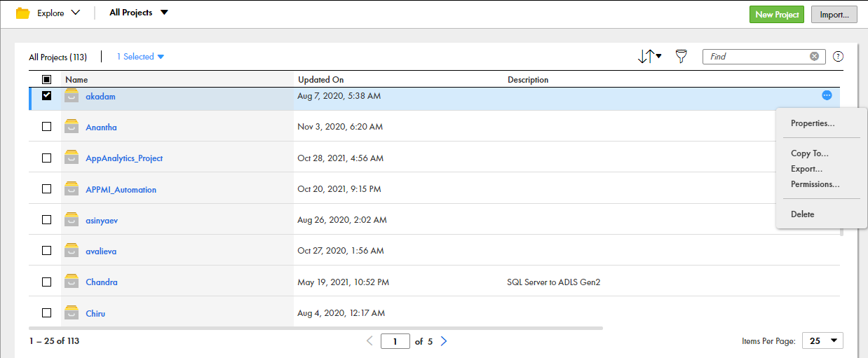The height and width of the screenshot is (358, 868).
Task: Click the horizontal scrollbar under the table
Action: tap(316, 328)
